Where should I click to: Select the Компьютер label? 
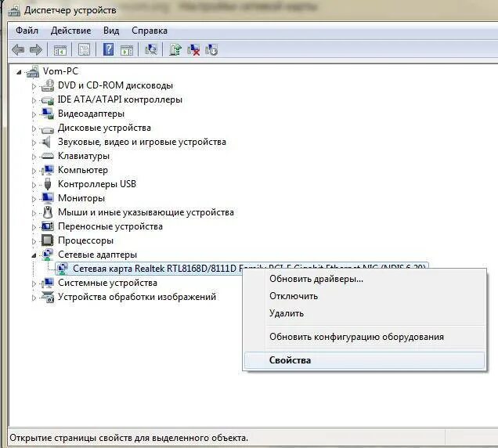pos(83,170)
